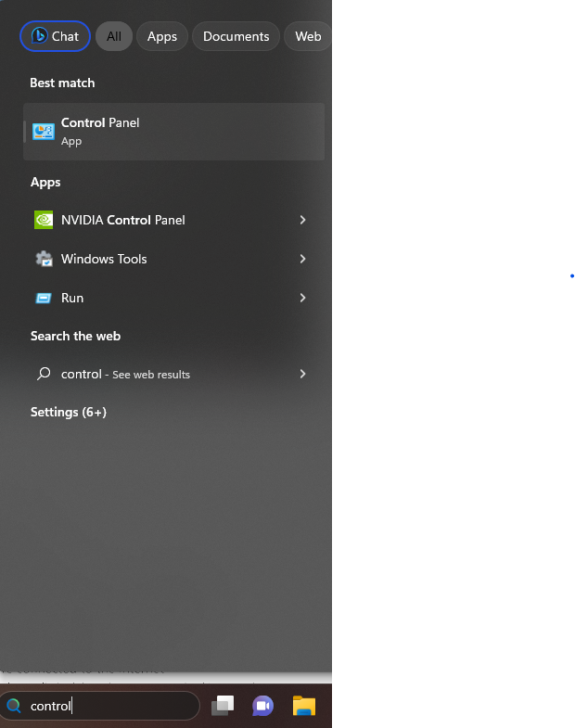Open Task View from the taskbar
Screen dimensions: 575x728
223,706
